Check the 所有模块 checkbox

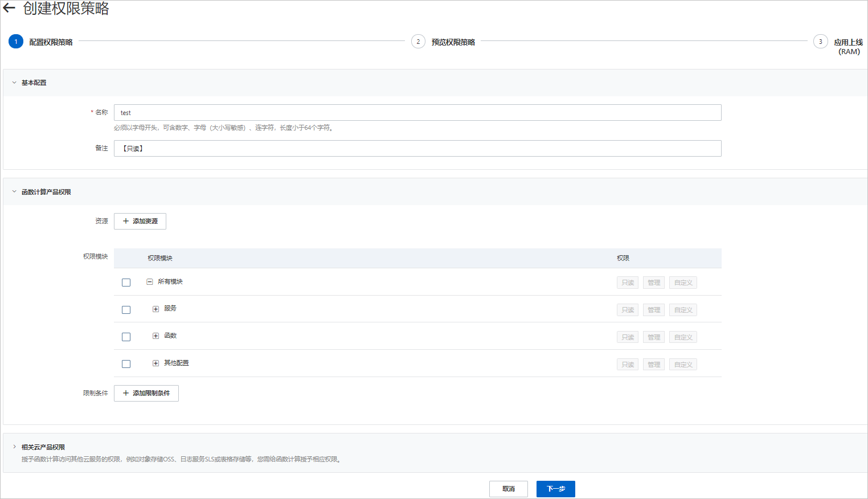pos(126,282)
